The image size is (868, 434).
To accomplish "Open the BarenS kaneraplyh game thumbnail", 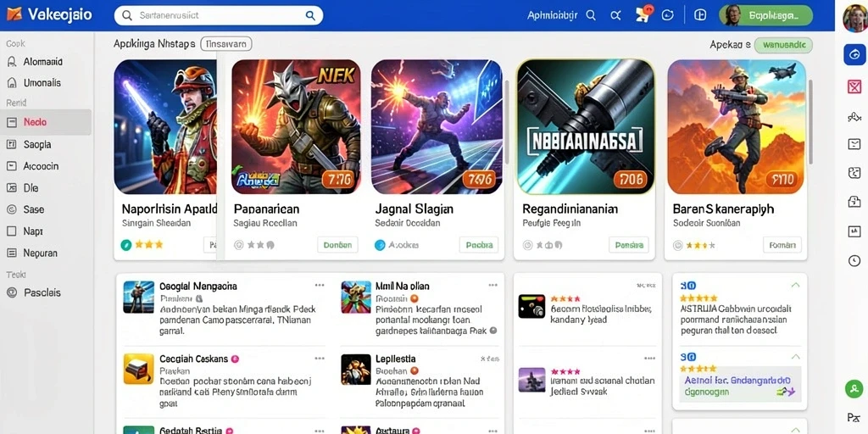I will point(737,127).
